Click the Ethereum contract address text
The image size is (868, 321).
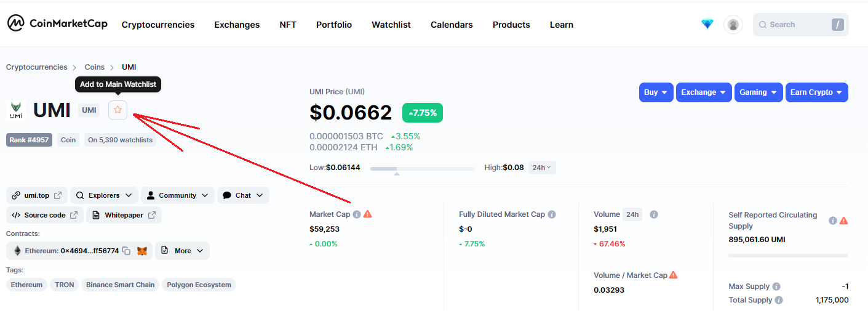[71, 251]
